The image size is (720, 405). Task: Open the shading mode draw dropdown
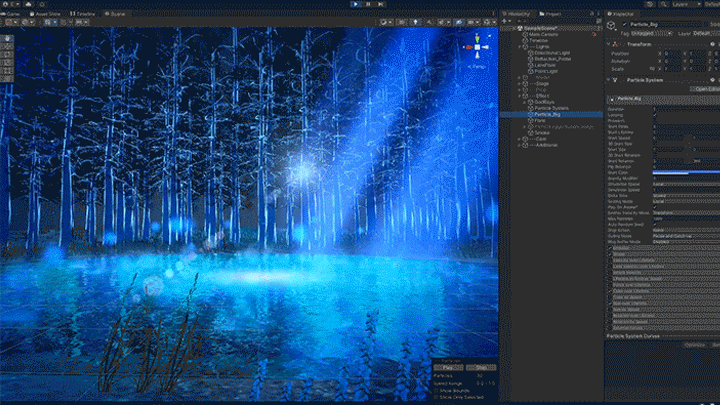(x=386, y=22)
